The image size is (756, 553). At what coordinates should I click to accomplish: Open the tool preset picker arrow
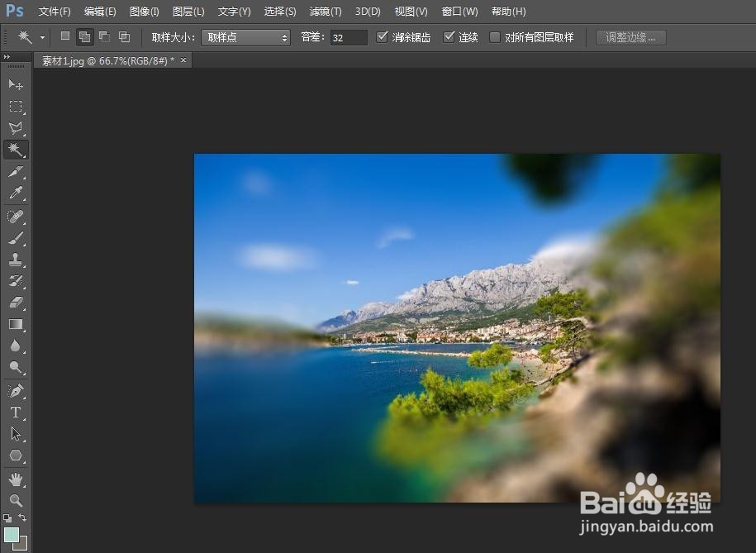(x=42, y=37)
